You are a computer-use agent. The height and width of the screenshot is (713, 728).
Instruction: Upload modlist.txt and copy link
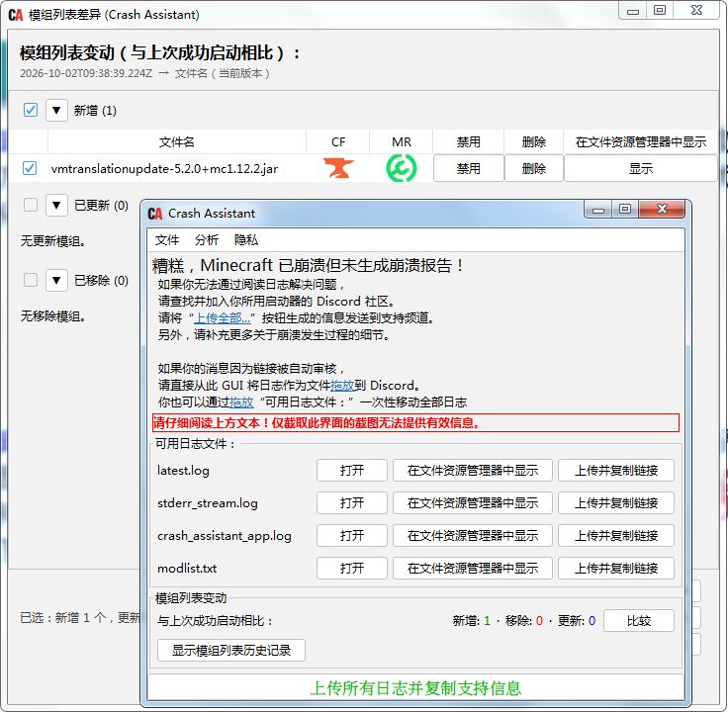point(616,569)
